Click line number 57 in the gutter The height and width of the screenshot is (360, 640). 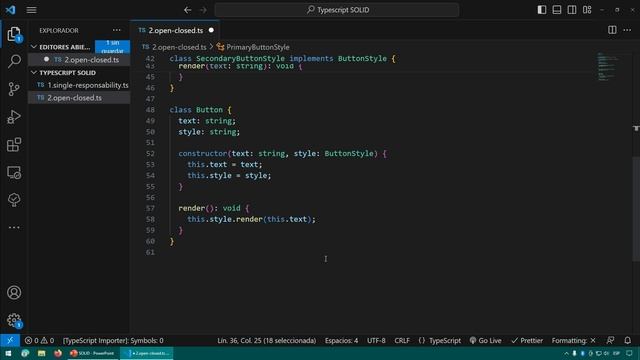pos(150,208)
